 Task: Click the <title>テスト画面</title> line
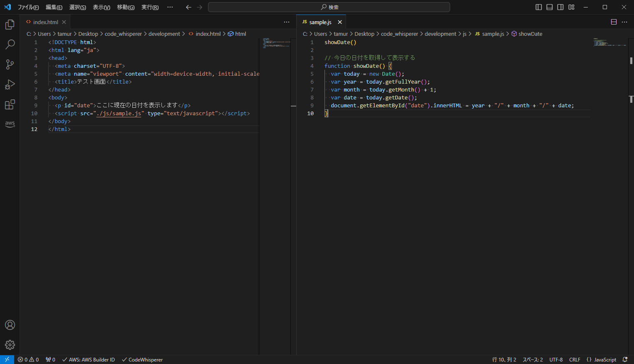tap(93, 82)
